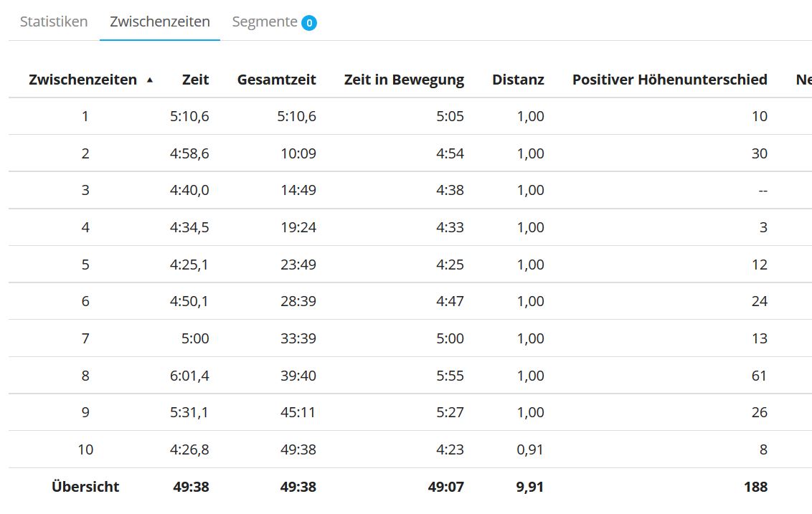
Task: Click elevation gain 61 in split 8
Action: 759,376
